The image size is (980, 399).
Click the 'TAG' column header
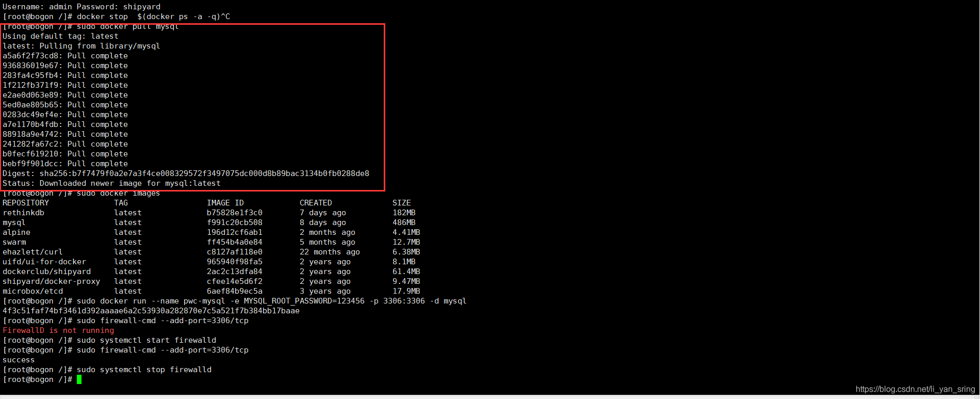(121, 203)
